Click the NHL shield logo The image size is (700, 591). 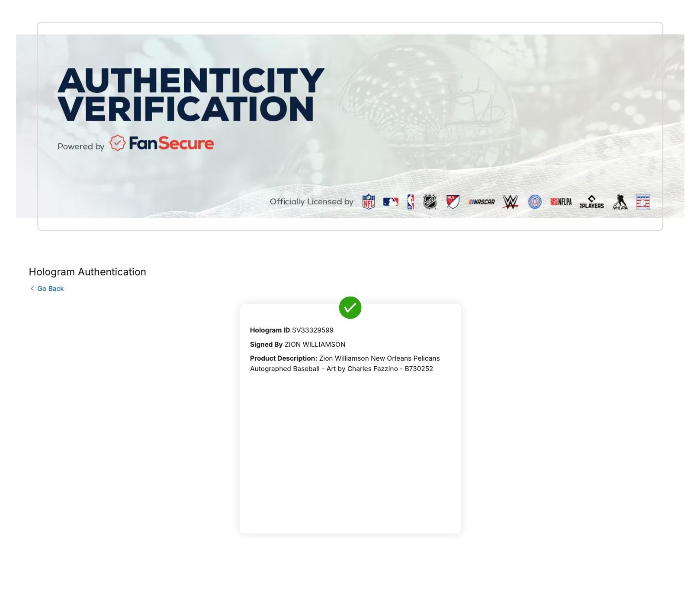pos(430,202)
